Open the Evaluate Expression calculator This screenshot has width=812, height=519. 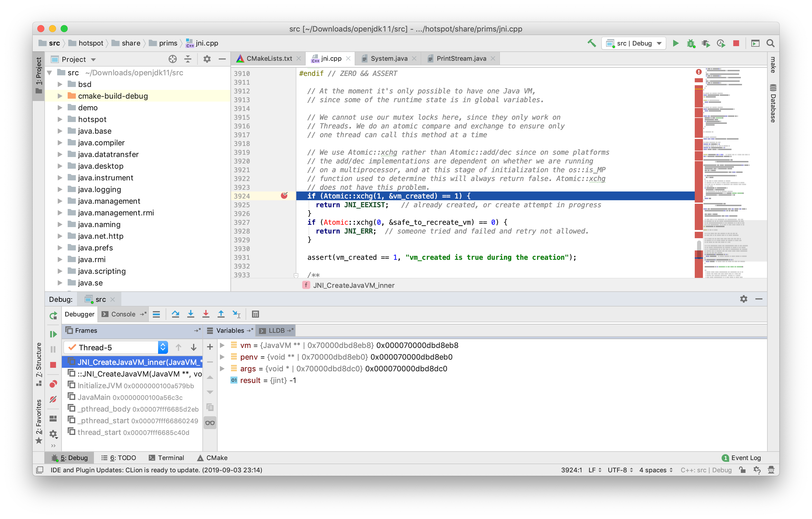tap(255, 314)
